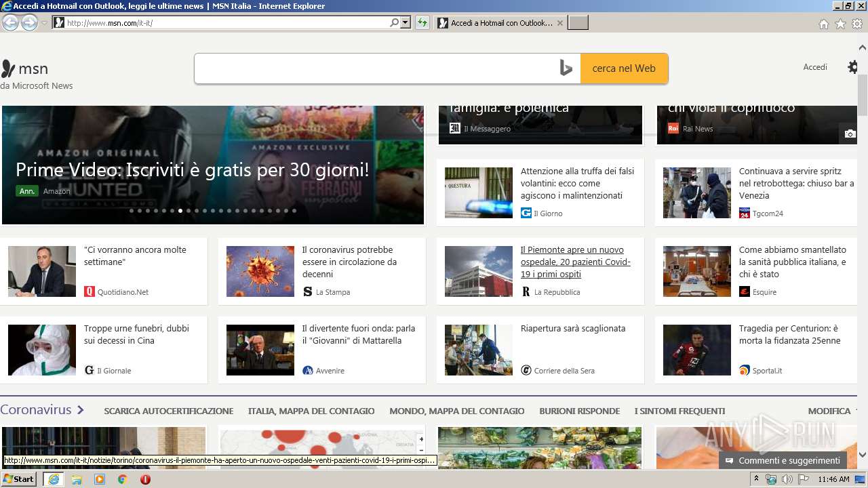This screenshot has width=868, height=488.
Task: Open article Come abbiamo smantellato la sanità pubblica
Action: point(793,262)
